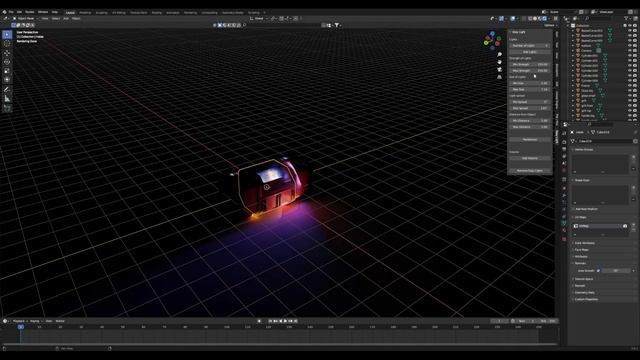Toggle Collection viewport visibility eye
This screenshot has width=640, height=360.
pos(629,26)
